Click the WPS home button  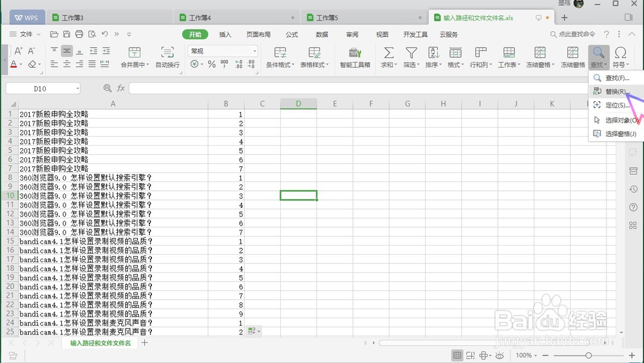[x=26, y=17]
